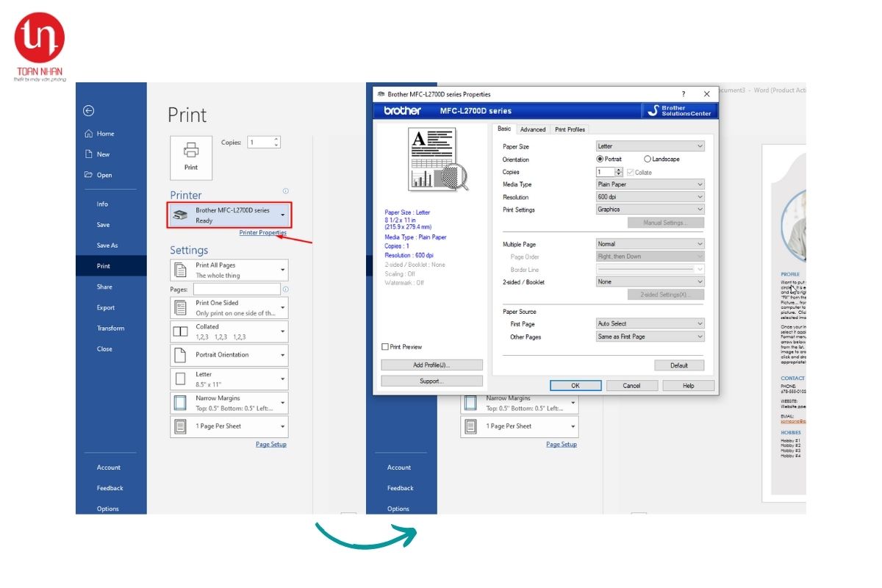Select Save in the Word sidebar
882x588 pixels.
(103, 225)
